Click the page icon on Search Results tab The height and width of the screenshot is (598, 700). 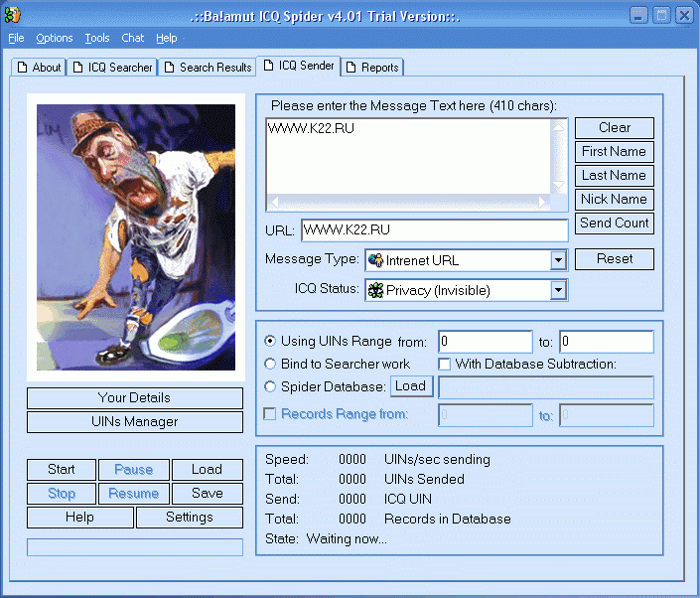[x=169, y=68]
